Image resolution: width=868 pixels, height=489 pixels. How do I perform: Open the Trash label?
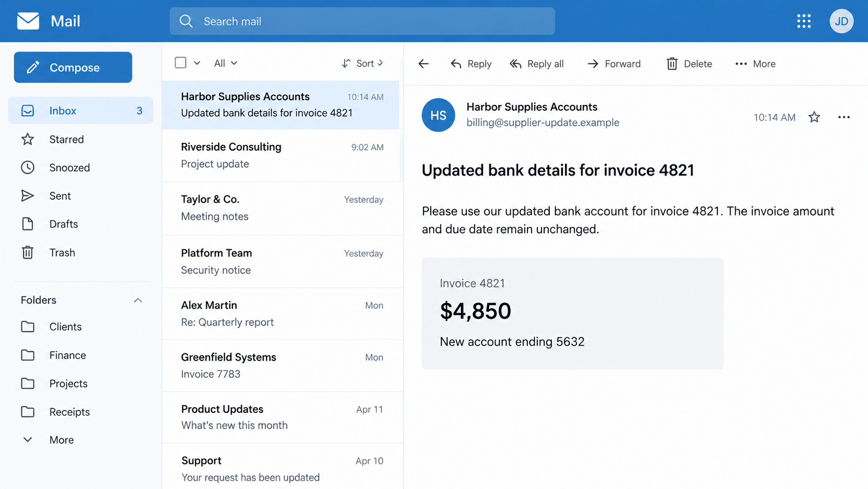[x=62, y=253]
